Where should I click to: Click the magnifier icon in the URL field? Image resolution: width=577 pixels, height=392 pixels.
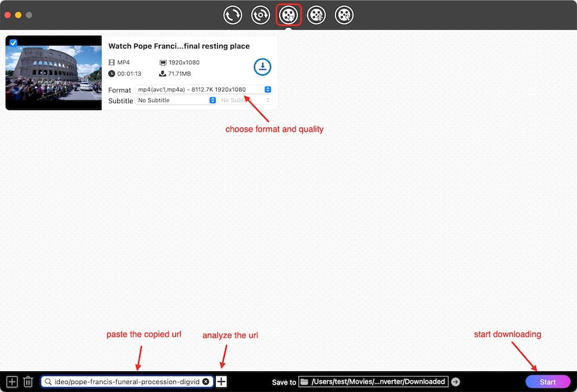pos(48,382)
